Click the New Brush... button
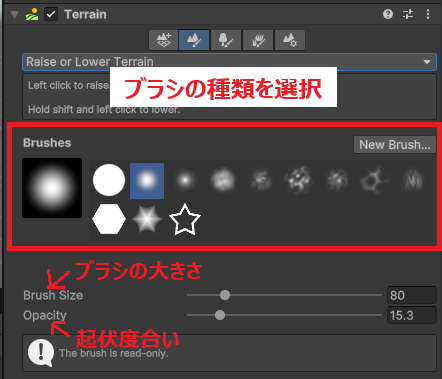Screen dimensions: 442x379 coord(395,145)
